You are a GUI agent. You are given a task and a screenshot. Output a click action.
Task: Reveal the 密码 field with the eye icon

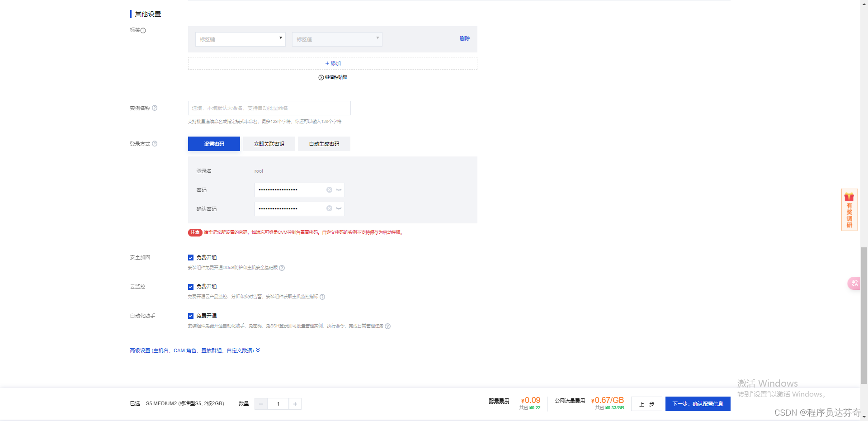(x=339, y=190)
